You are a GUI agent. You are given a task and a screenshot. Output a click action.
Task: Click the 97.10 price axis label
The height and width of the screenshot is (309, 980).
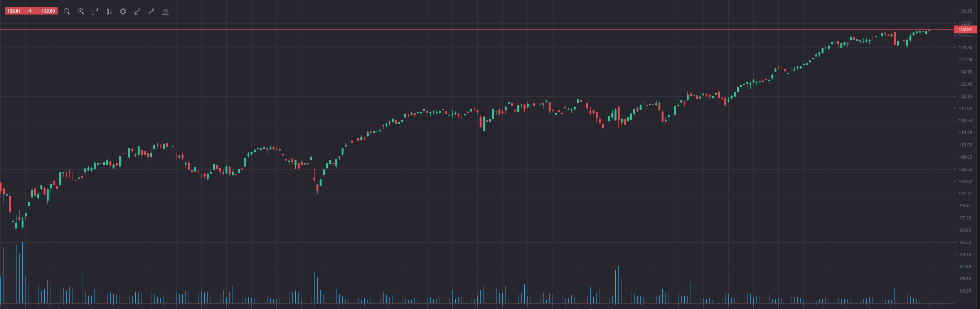click(965, 218)
